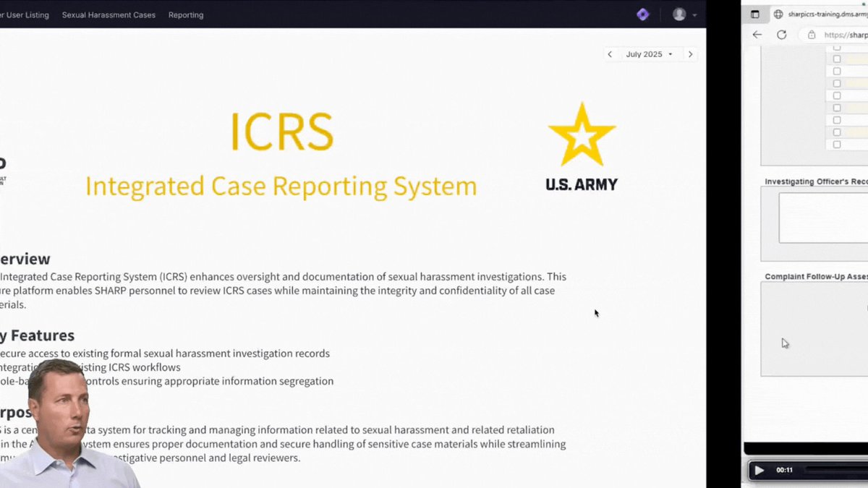Image resolution: width=868 pixels, height=488 pixels.
Task: Click the presenter webcam thumbnail
Action: pyautogui.click(x=69, y=424)
